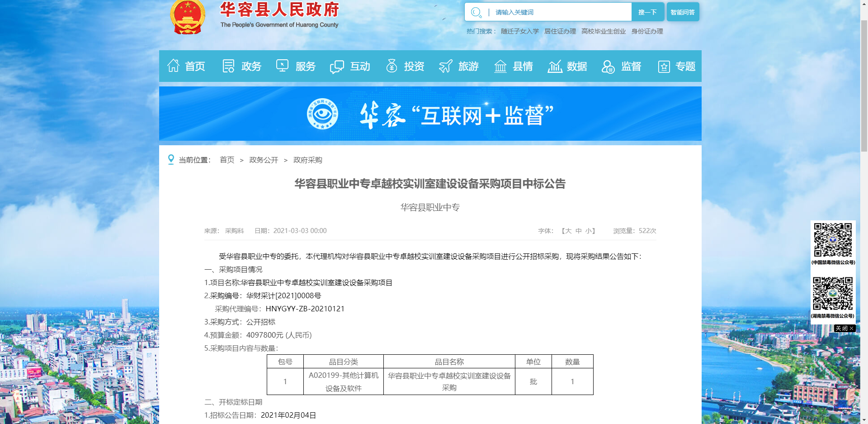The width and height of the screenshot is (868, 424).
Task: Set font size to 大 (large)
Action: click(x=568, y=231)
